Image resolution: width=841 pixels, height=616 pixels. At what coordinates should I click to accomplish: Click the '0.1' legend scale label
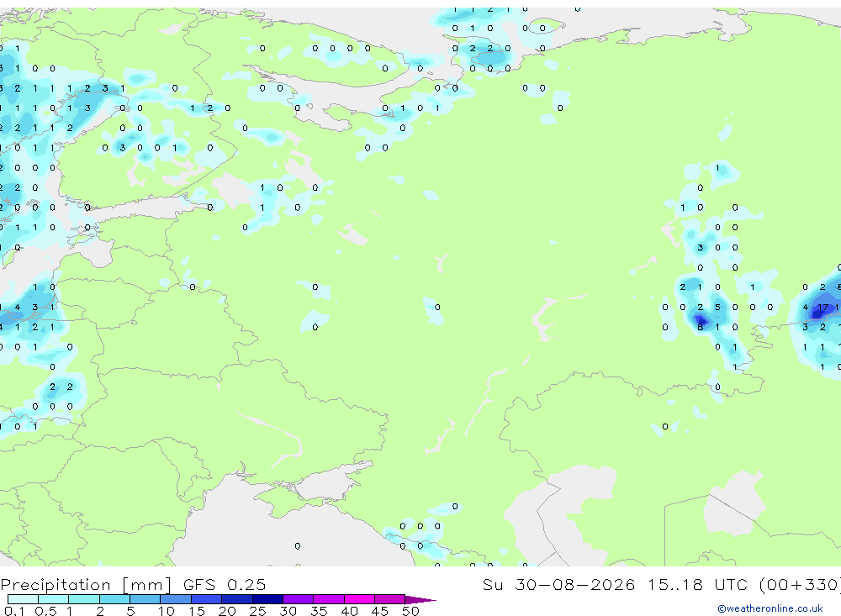point(14,611)
